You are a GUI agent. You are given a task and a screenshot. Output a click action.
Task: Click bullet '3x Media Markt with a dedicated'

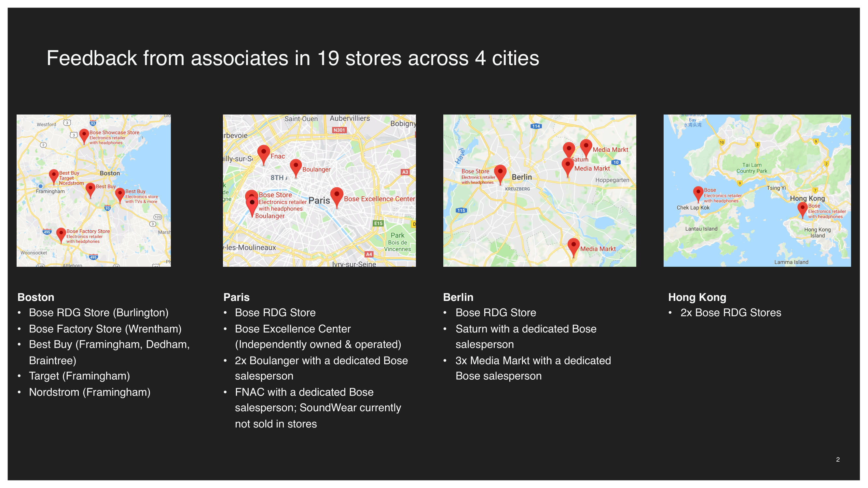[x=533, y=369]
